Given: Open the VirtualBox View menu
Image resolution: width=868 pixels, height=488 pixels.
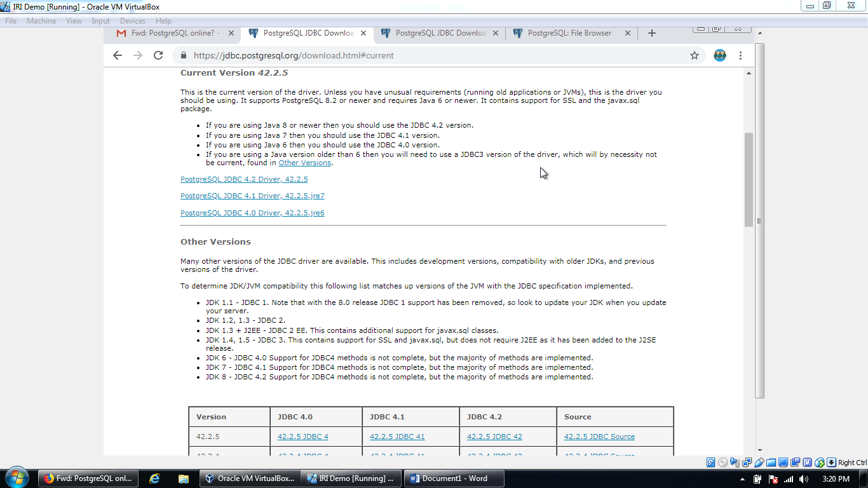Looking at the screenshot, I should 74,21.
